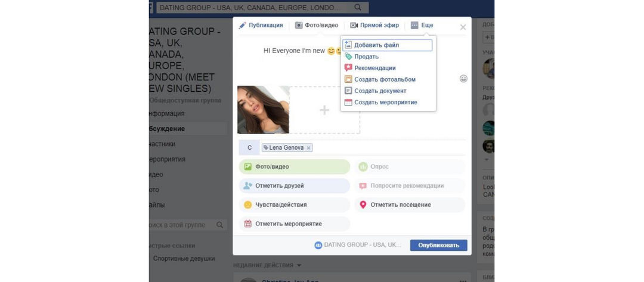Pick 'Рекомендации' menu entry
644x282 pixels.
(375, 68)
